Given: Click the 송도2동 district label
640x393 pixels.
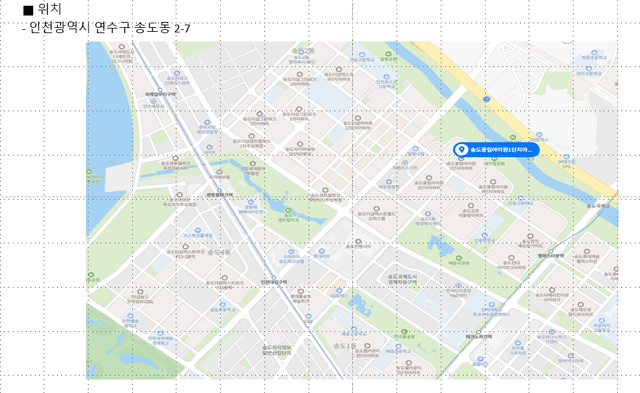Looking at the screenshot, I should coord(303,51).
